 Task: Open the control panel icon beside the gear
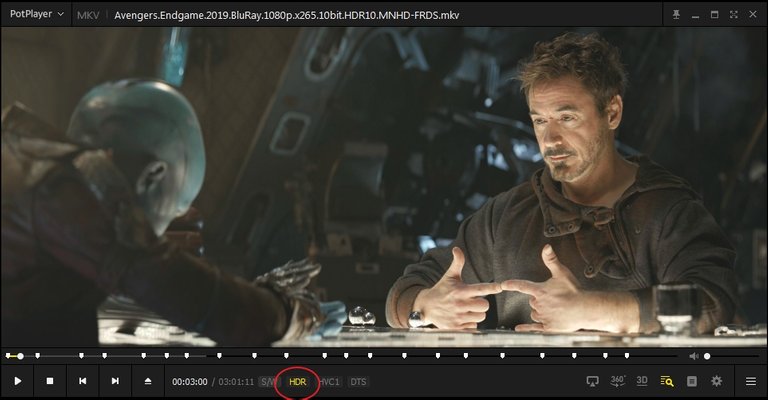[x=692, y=381]
